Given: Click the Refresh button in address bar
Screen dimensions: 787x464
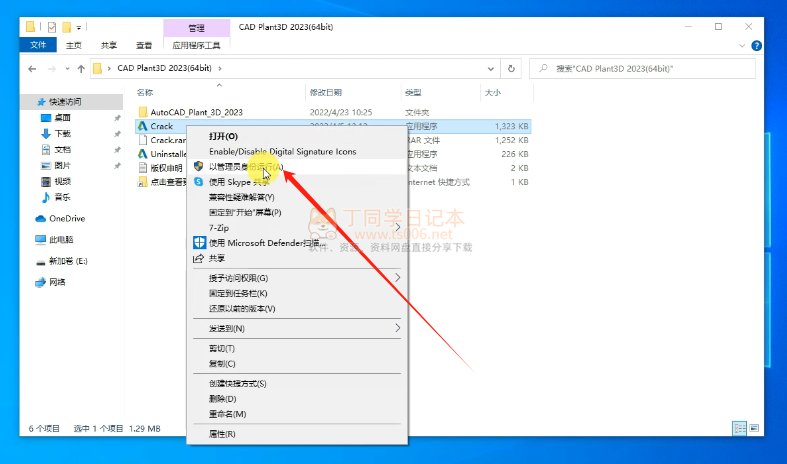Looking at the screenshot, I should pos(511,69).
